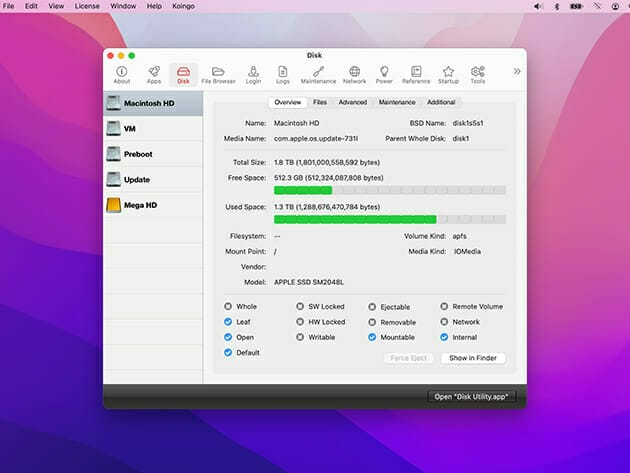Screen dimensions: 630x473
Task: Select the Apps toolbar icon
Action: click(154, 74)
